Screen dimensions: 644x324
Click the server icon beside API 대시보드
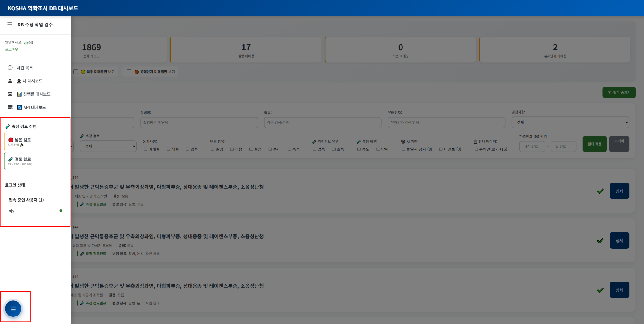[x=10, y=107]
